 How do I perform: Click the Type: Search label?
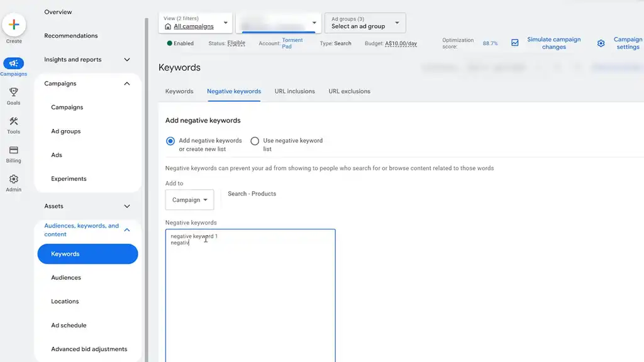coord(335,43)
